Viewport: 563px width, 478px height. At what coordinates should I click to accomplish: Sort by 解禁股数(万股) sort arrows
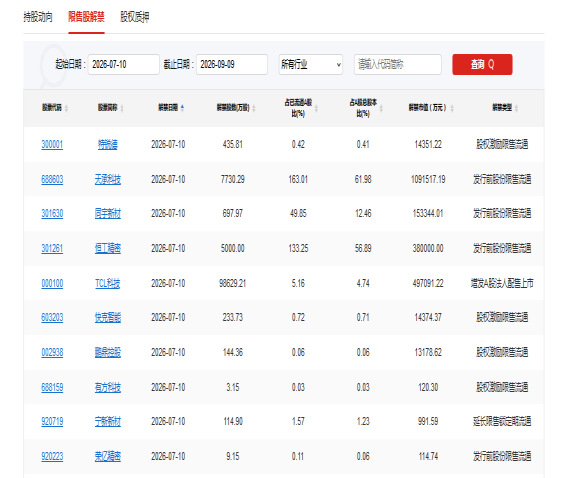pos(254,108)
